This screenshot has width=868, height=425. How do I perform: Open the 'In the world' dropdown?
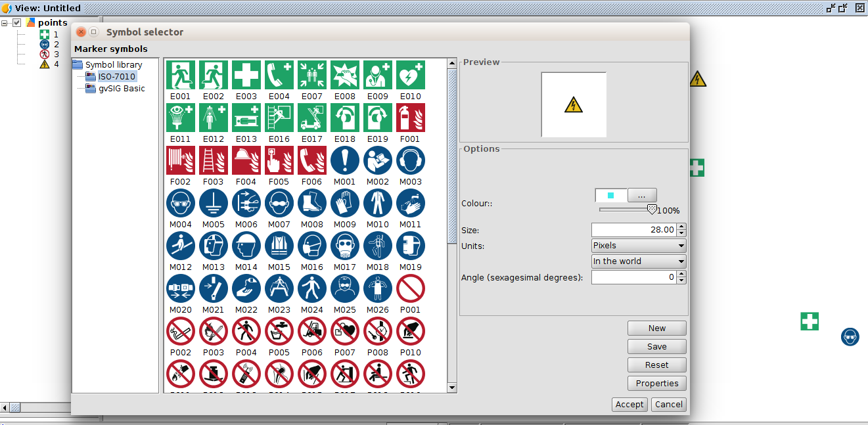point(639,261)
